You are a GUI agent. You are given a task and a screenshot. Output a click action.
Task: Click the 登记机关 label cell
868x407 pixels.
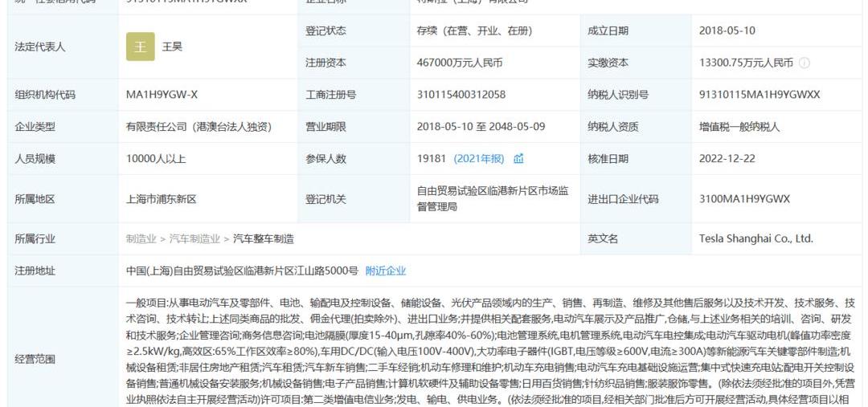click(354, 199)
